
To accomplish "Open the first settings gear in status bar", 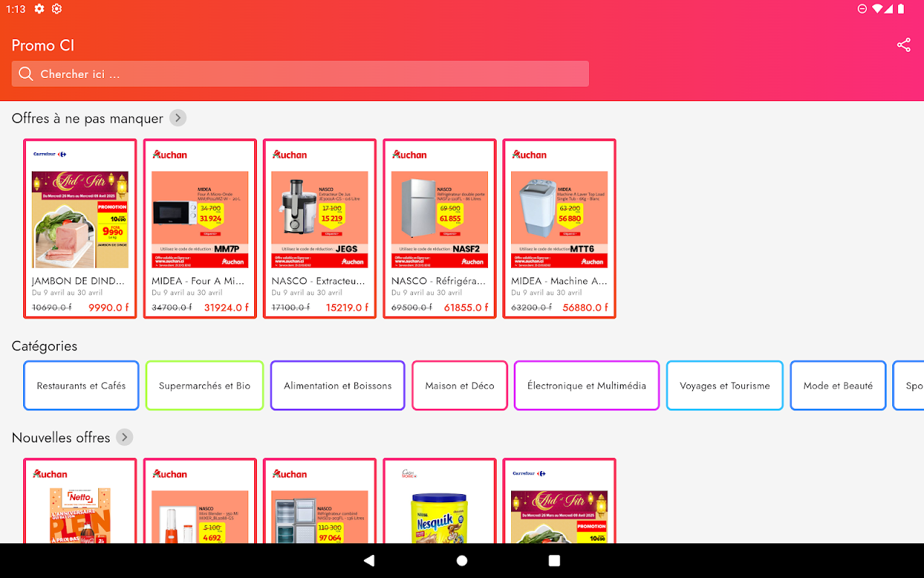I will coord(39,9).
